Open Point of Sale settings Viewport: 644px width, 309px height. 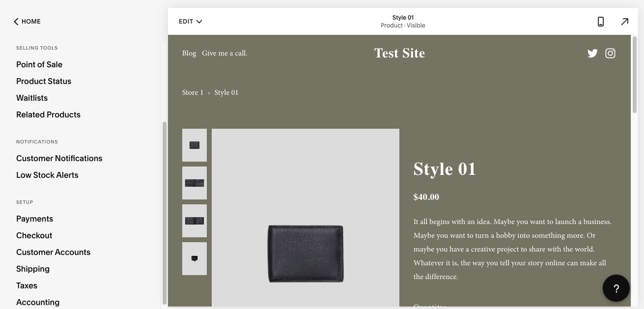pos(39,64)
